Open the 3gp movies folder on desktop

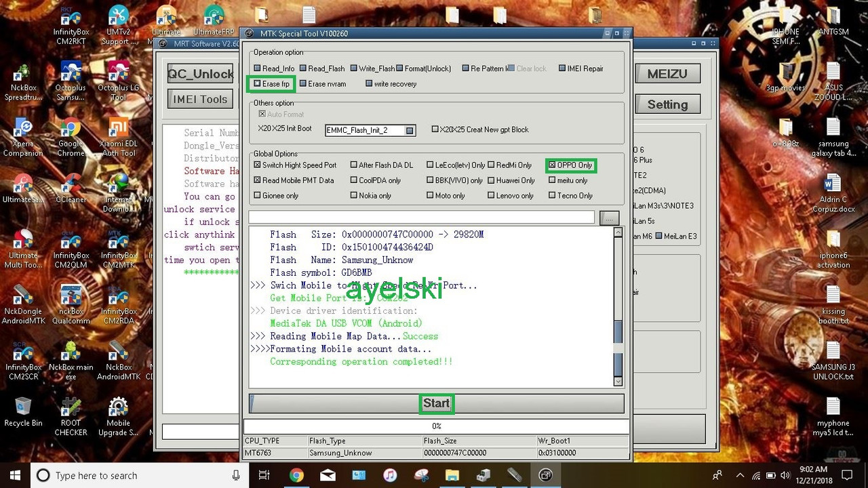tap(785, 77)
